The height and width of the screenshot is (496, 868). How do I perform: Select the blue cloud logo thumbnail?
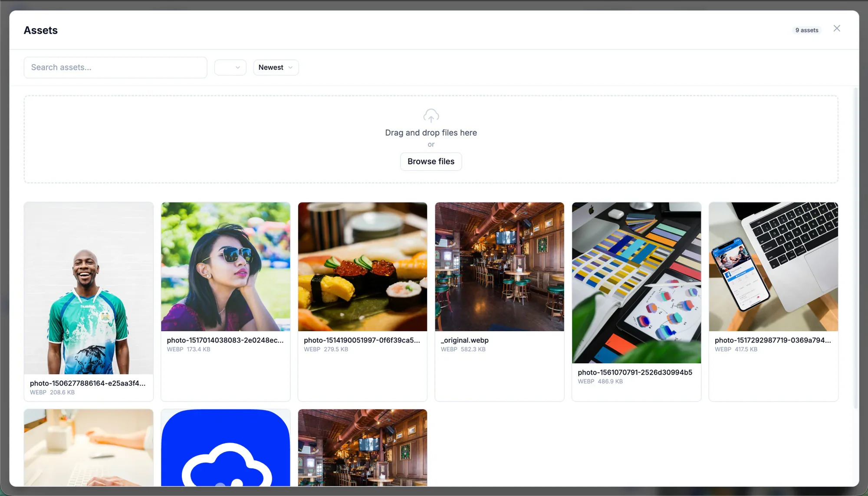(226, 447)
